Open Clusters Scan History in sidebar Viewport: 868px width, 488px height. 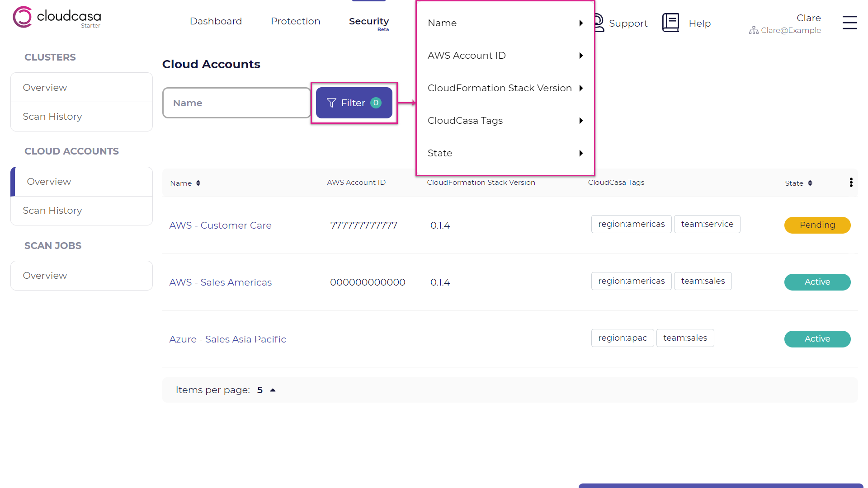coord(81,117)
